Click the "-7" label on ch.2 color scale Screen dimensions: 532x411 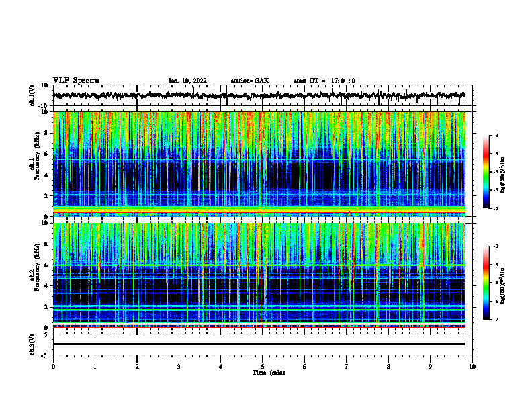496,319
